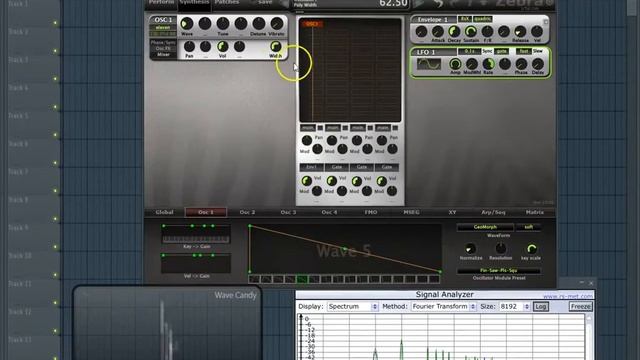Screen dimensions: 640x360
Task: Click the second mixer channel Vol knob
Action: [332, 181]
